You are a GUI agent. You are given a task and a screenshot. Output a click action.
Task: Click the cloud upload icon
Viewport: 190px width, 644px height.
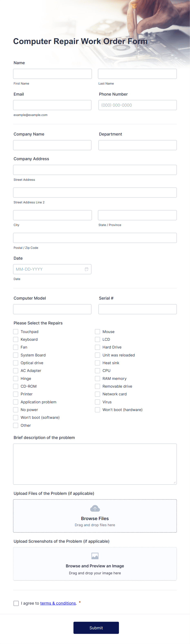(95, 508)
